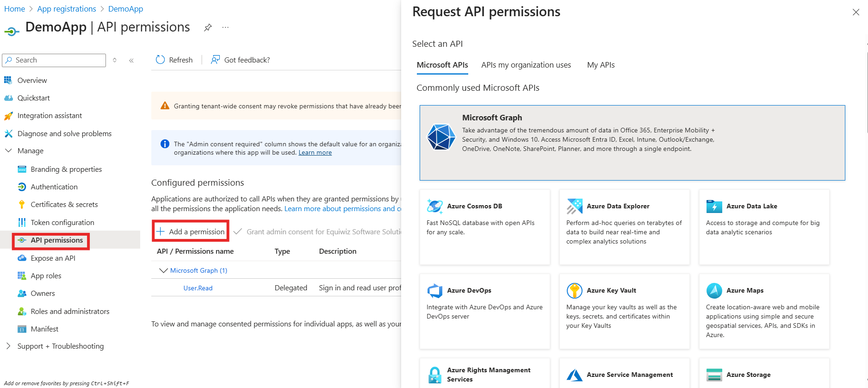
Task: Click the Azure Data Explorer icon
Action: pyautogui.click(x=575, y=206)
